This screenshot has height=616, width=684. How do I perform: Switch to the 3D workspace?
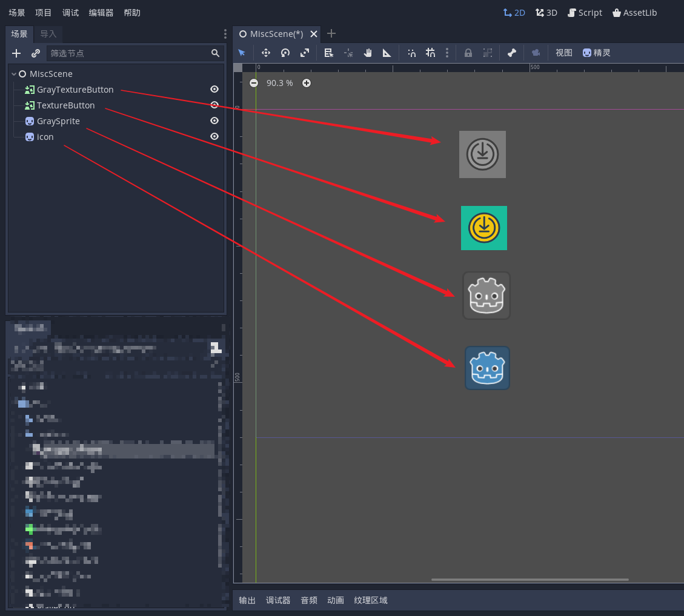click(x=546, y=13)
